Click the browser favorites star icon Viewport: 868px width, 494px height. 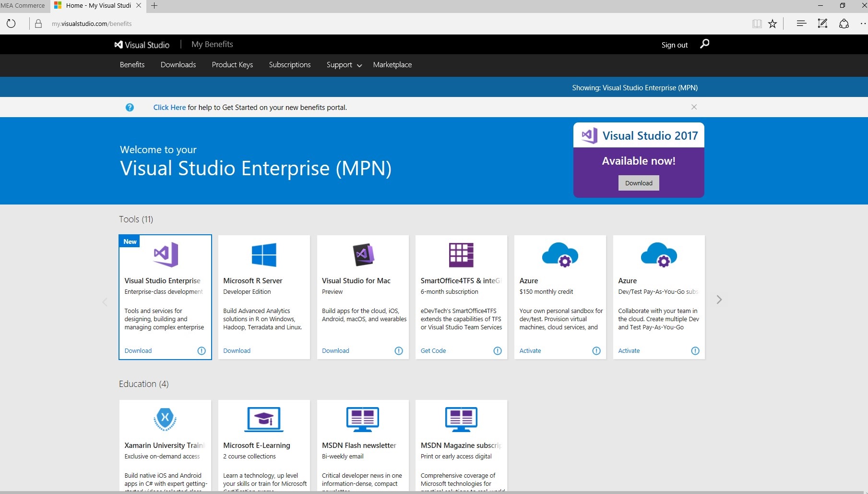[x=773, y=24]
